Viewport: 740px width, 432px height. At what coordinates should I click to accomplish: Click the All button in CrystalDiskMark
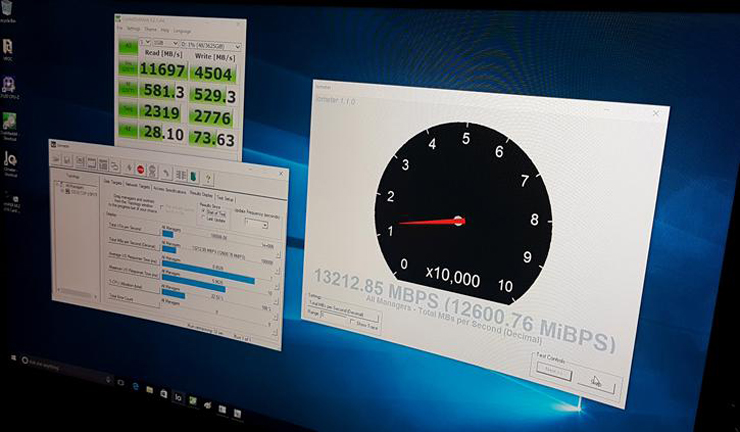pos(128,46)
